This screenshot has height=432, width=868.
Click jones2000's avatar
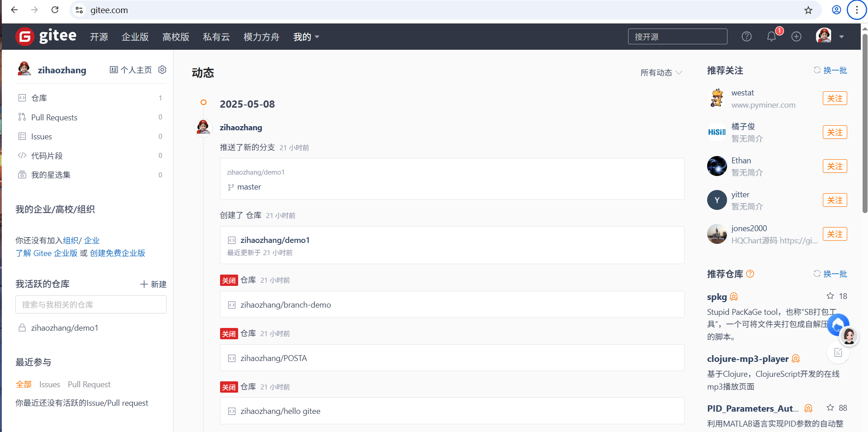[717, 234]
